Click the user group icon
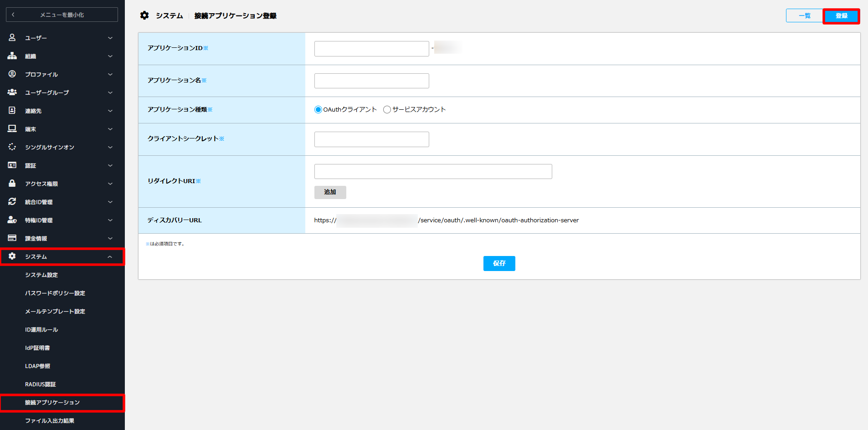Image resolution: width=868 pixels, height=430 pixels. (x=12, y=92)
